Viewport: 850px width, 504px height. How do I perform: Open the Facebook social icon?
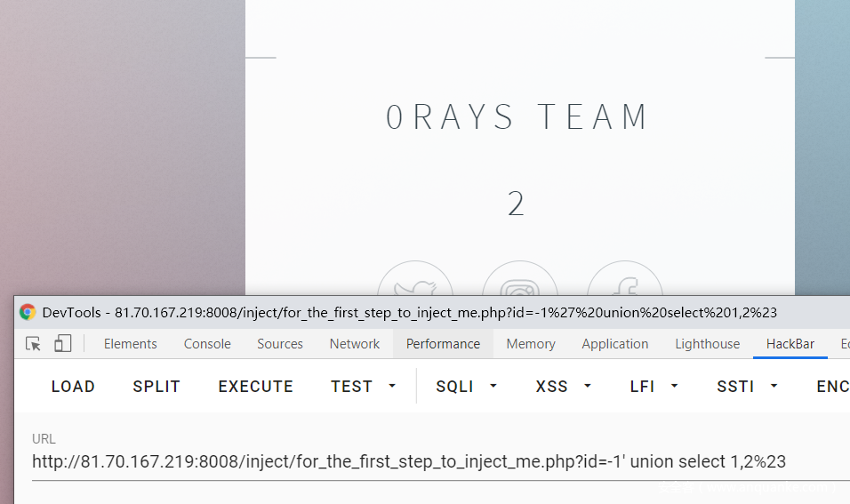(x=625, y=278)
